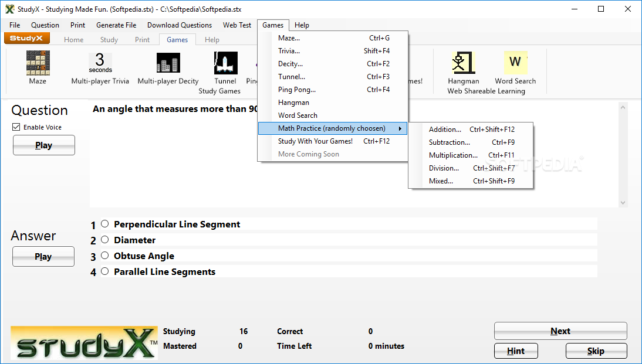Play the Question audio button
The image size is (642, 364).
coord(44,145)
